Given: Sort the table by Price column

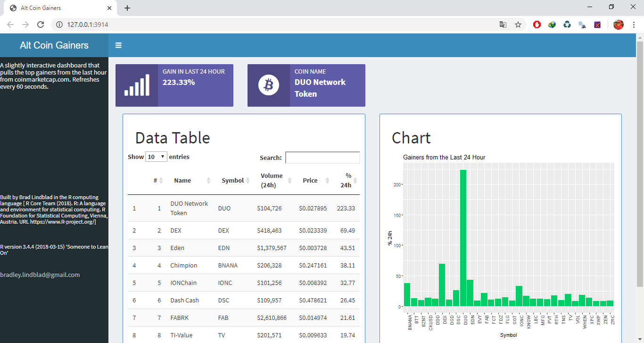Looking at the screenshot, I should click(310, 180).
